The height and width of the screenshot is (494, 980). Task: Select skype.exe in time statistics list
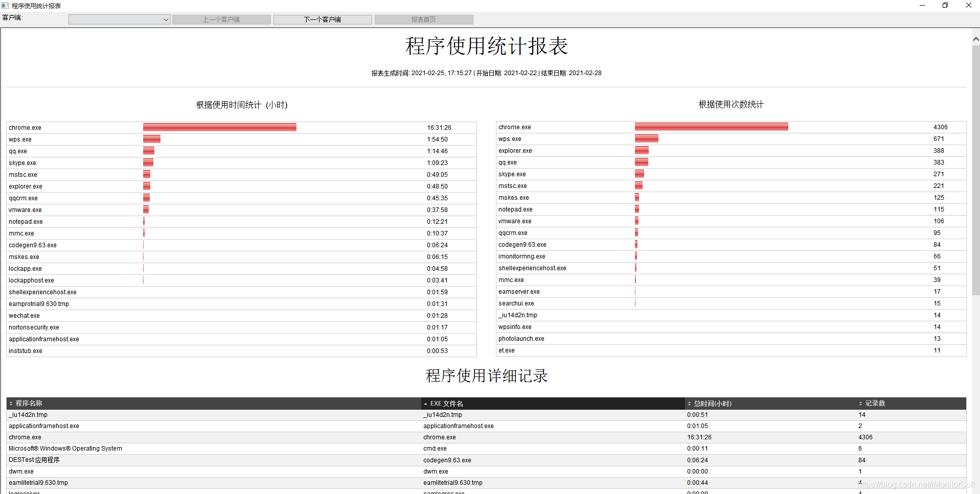[22, 163]
